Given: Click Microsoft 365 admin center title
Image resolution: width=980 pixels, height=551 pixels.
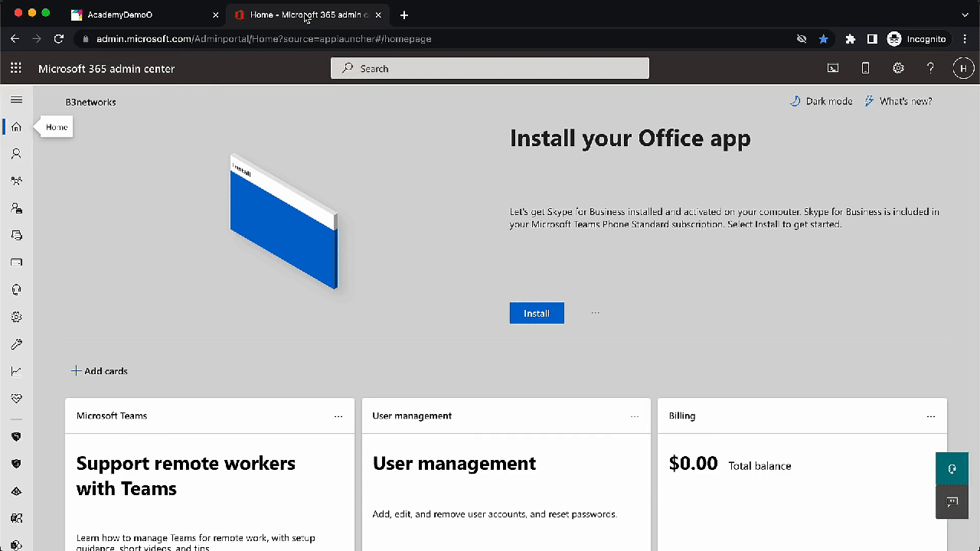Looking at the screenshot, I should click(106, 69).
